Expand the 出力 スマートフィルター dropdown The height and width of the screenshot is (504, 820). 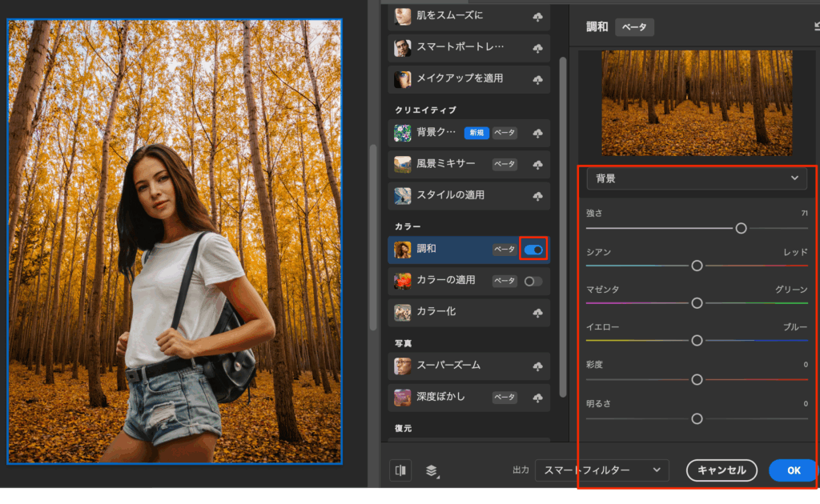point(601,470)
